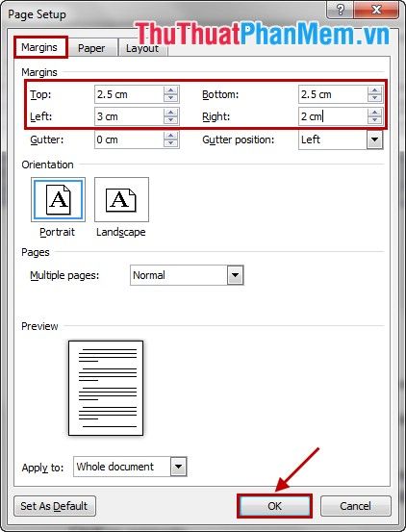Select Landscape orientation icon

121,199
